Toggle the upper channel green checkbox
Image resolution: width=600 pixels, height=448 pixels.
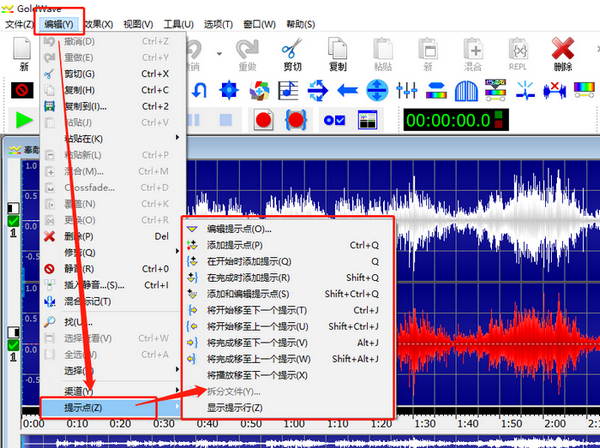pos(13,220)
